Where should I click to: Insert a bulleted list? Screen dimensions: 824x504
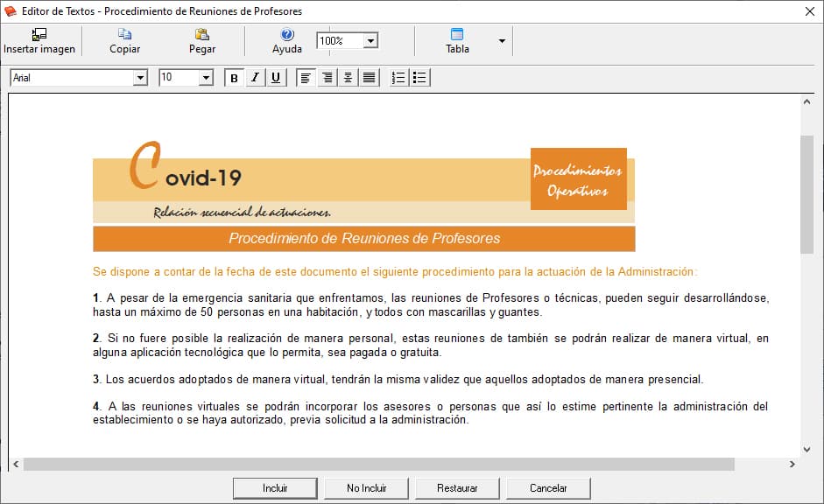coord(420,78)
